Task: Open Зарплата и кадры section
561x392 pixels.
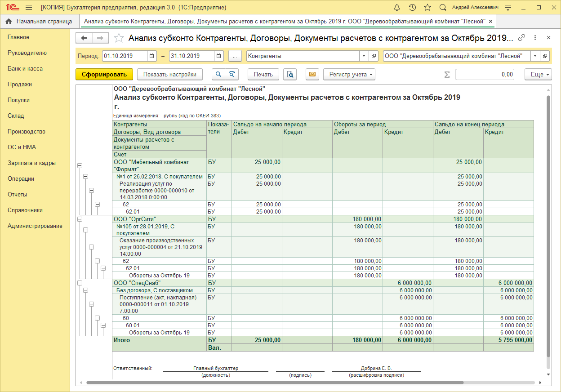Action: pyautogui.click(x=31, y=163)
